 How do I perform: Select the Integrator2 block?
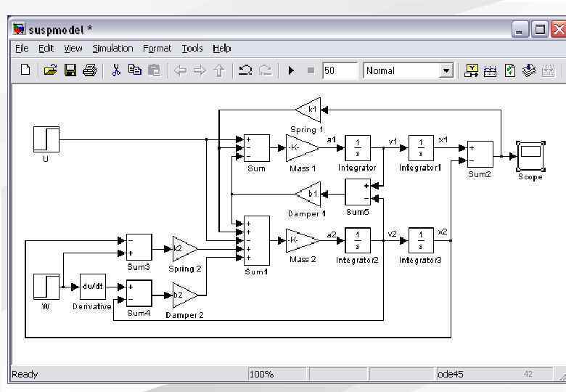click(358, 240)
